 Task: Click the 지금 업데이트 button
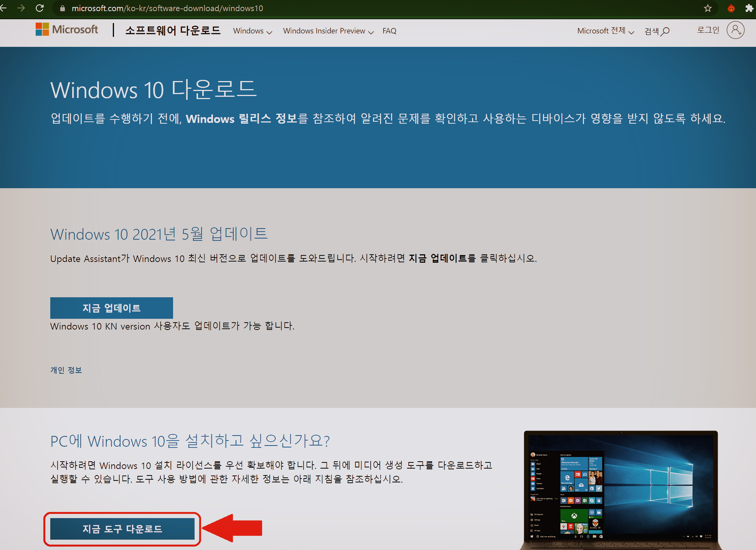coord(112,308)
